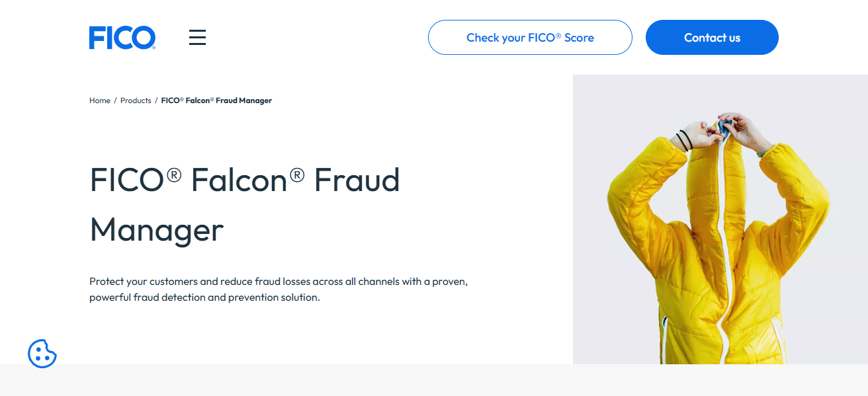Click the fraud protection description paragraph
The image size is (868, 396).
278,289
